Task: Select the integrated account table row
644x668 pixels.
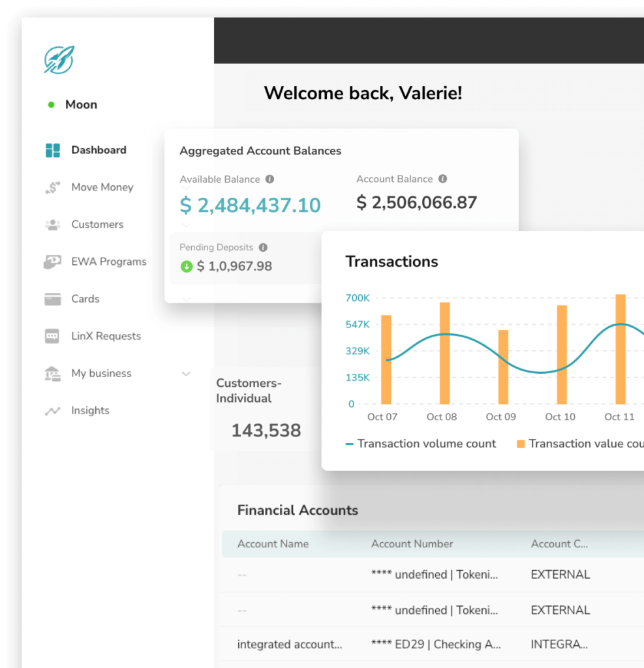Action: click(424, 644)
